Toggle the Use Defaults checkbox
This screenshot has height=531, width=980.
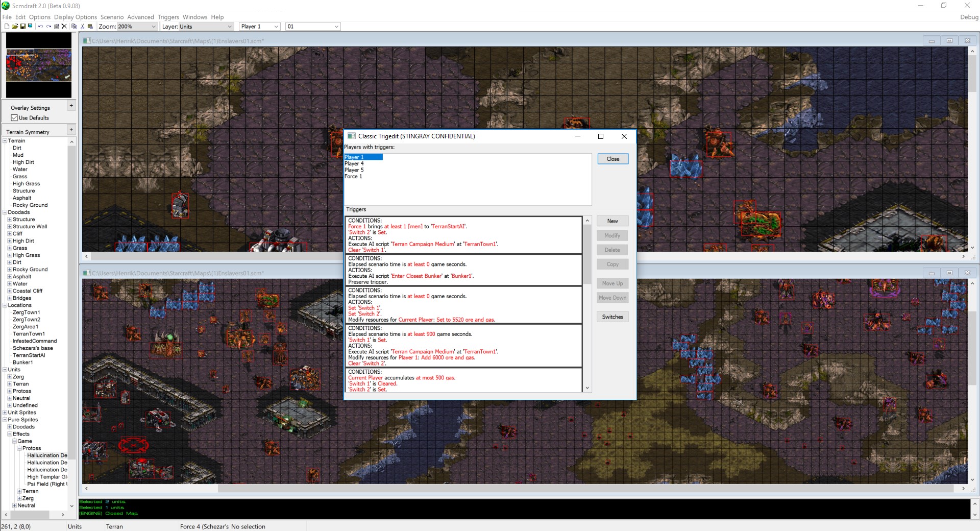(15, 118)
